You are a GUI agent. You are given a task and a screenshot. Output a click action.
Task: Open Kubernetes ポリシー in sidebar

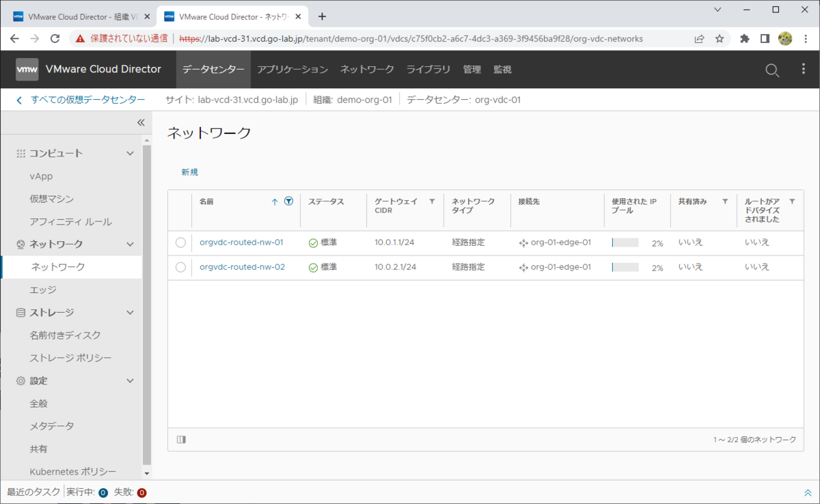73,472
